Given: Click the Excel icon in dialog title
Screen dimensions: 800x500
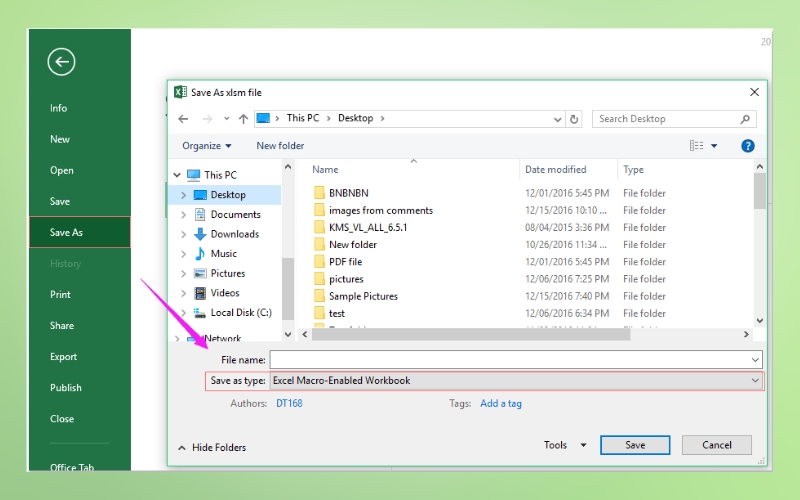Looking at the screenshot, I should click(180, 92).
